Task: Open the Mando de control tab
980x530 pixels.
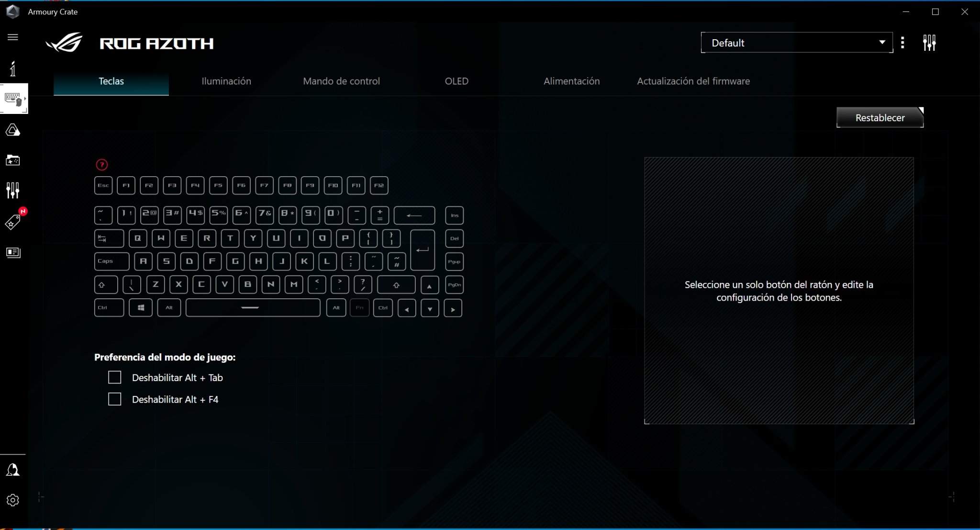Action: [342, 81]
